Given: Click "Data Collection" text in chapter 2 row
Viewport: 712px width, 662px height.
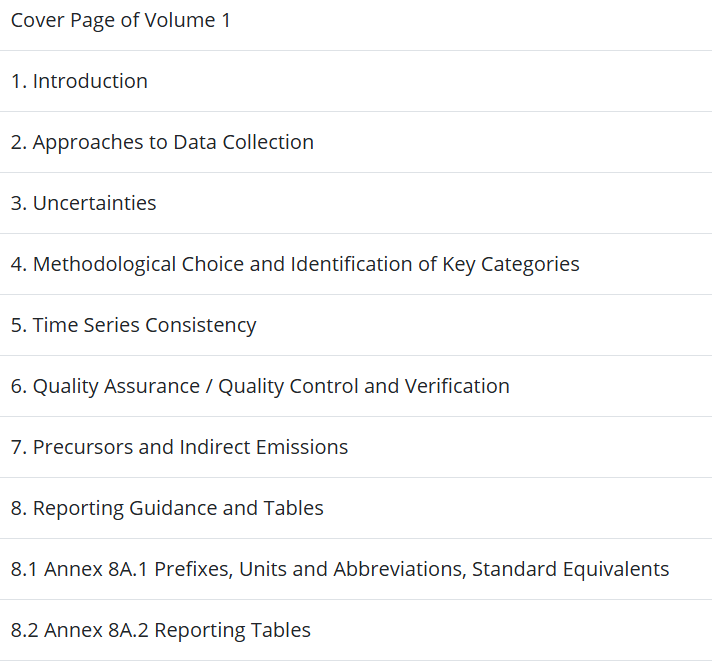Looking at the screenshot, I should point(243,142).
